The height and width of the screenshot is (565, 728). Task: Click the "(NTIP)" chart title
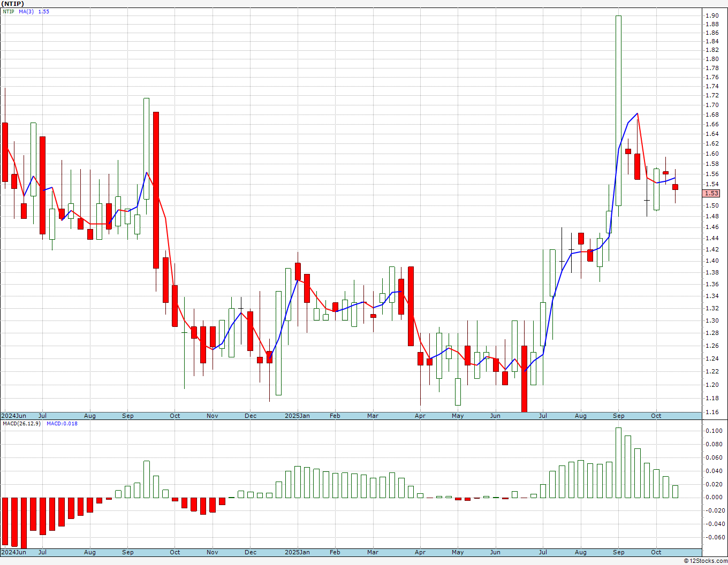12,4
